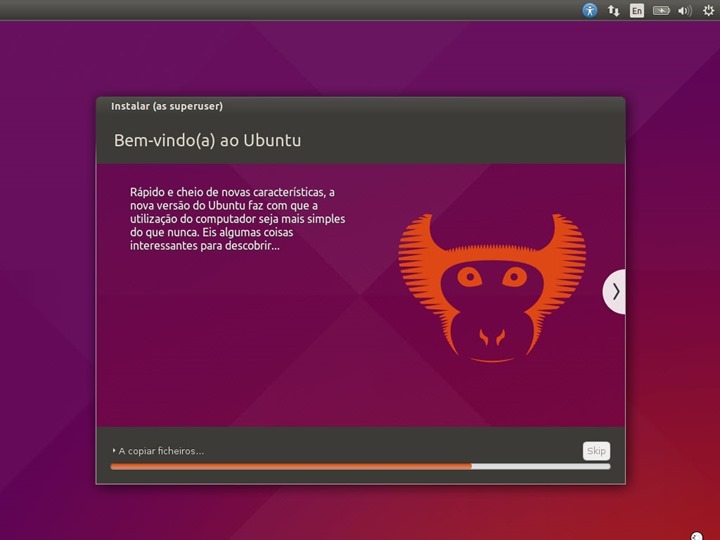Open the network connection indicator
The height and width of the screenshot is (540, 720).
613,11
